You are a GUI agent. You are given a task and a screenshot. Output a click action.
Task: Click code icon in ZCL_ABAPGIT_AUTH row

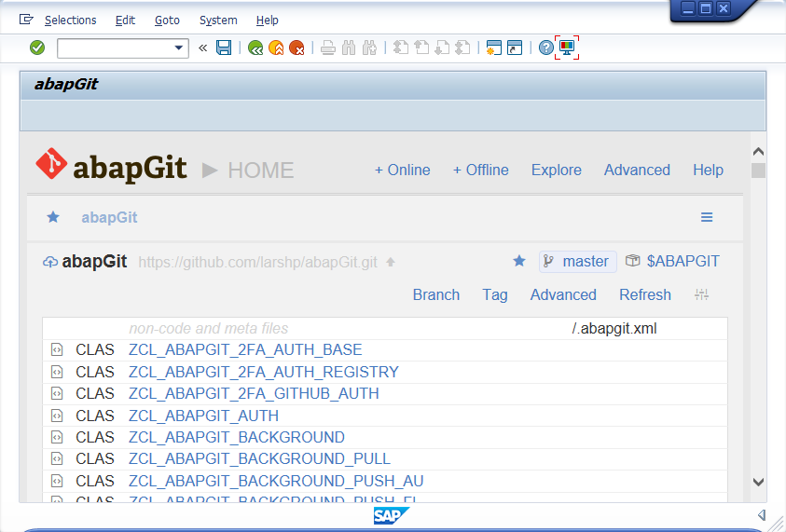tap(57, 416)
